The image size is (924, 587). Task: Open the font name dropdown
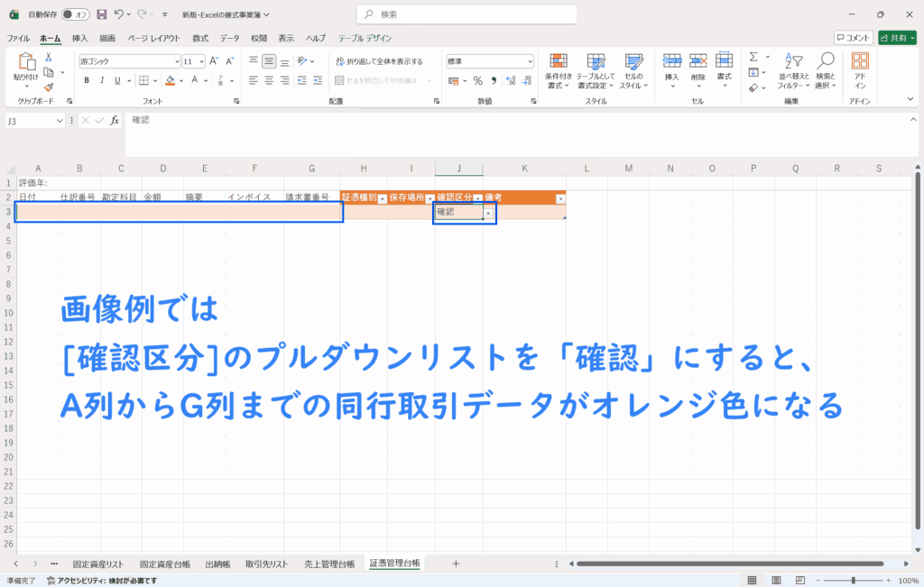[x=177, y=61]
